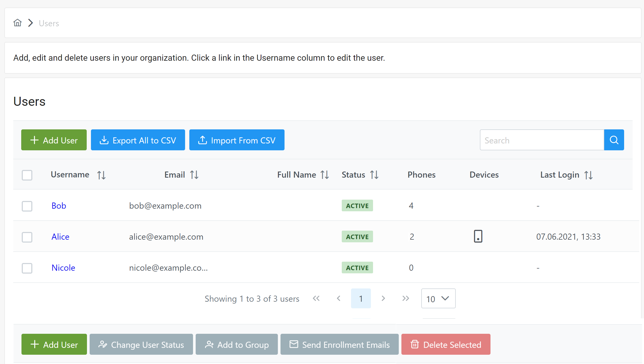Image resolution: width=644 pixels, height=364 pixels.
Task: Click Alice's mobile device icon
Action: (x=478, y=236)
